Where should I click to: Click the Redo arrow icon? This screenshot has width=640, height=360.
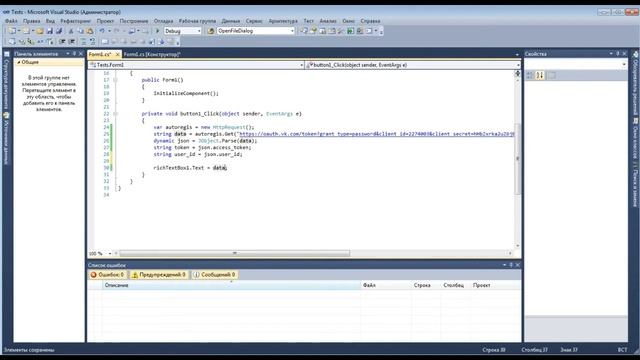click(117, 31)
